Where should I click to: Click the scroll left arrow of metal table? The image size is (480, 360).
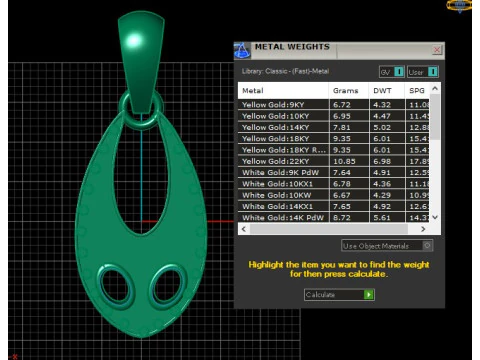(x=244, y=229)
